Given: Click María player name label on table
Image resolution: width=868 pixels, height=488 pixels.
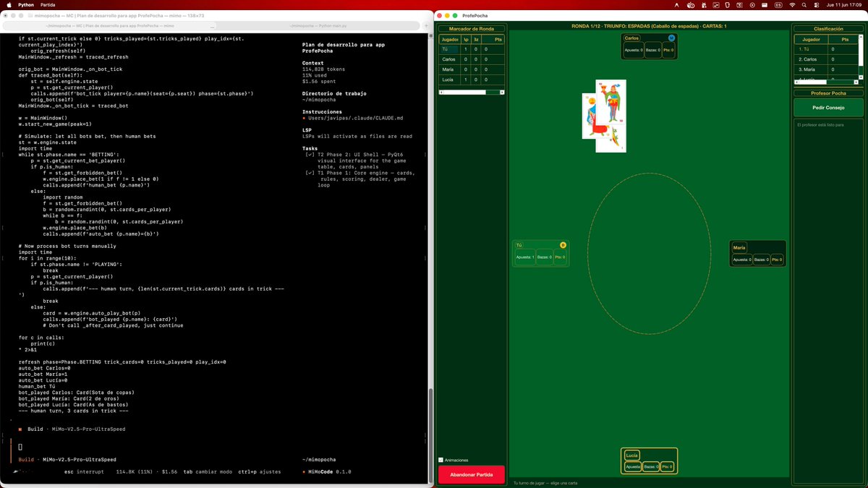Looking at the screenshot, I should (739, 247).
